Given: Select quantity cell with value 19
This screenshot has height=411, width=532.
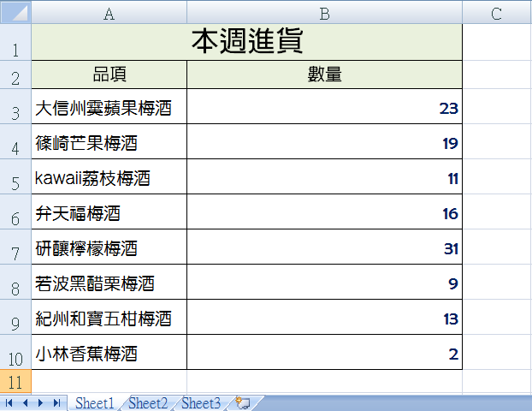Looking at the screenshot, I should tap(324, 141).
